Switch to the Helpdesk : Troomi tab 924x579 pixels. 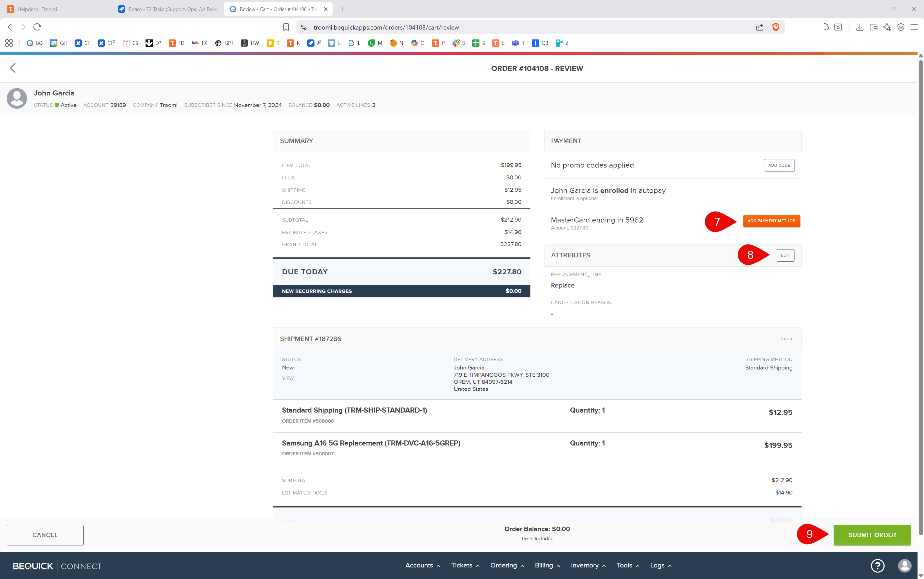click(x=37, y=9)
